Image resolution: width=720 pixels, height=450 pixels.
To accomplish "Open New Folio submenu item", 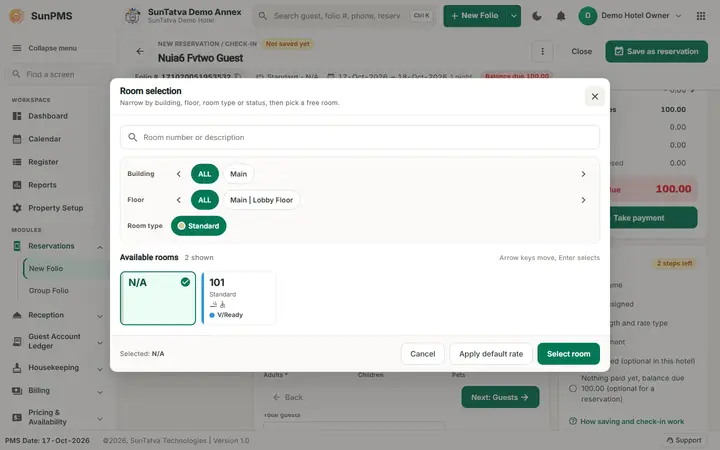I will pyautogui.click(x=46, y=269).
